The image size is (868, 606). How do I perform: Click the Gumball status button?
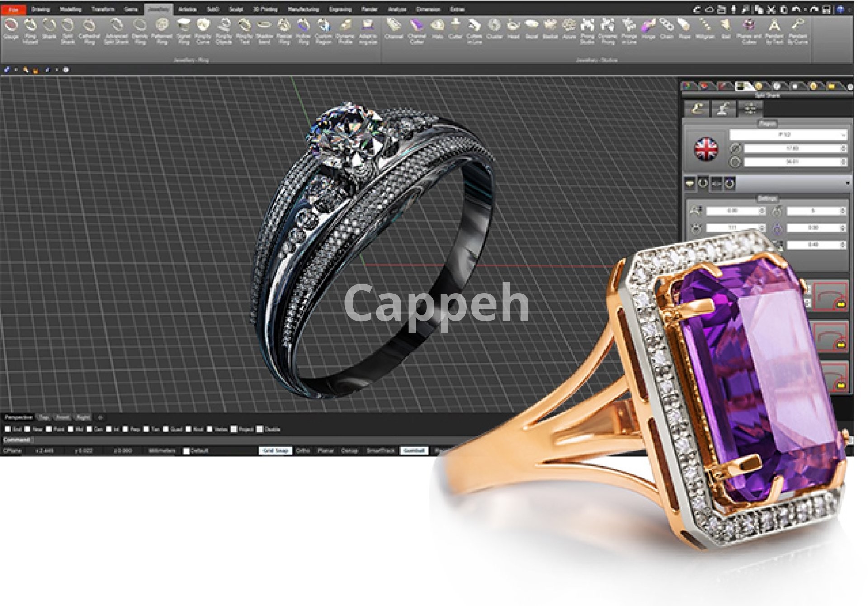[x=413, y=450]
